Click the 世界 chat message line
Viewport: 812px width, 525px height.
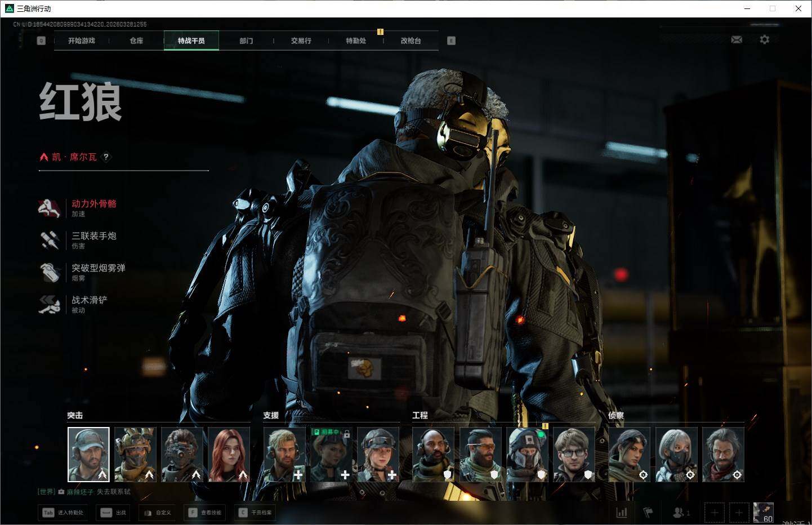[x=84, y=492]
